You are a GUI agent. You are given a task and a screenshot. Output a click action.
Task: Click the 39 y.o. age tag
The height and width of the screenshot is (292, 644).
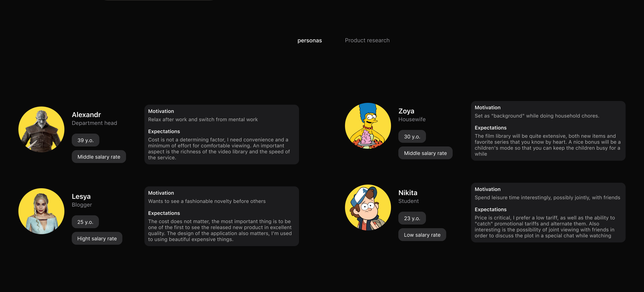[86, 140]
